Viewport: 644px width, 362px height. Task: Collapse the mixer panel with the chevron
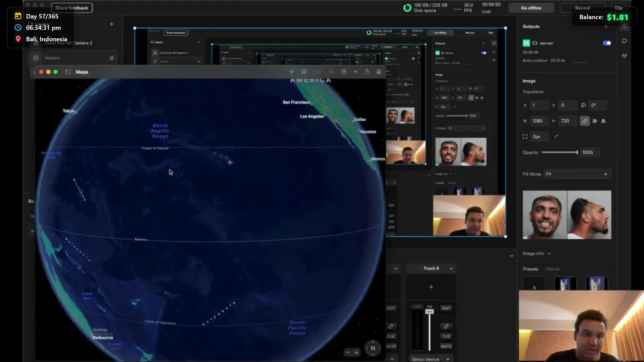pyautogui.click(x=512, y=256)
